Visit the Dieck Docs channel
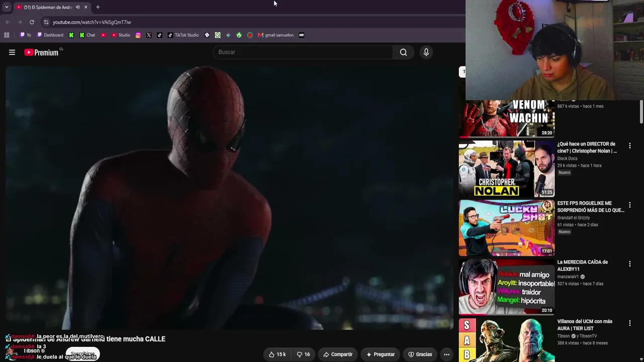The width and height of the screenshot is (644, 362). pyautogui.click(x=568, y=158)
